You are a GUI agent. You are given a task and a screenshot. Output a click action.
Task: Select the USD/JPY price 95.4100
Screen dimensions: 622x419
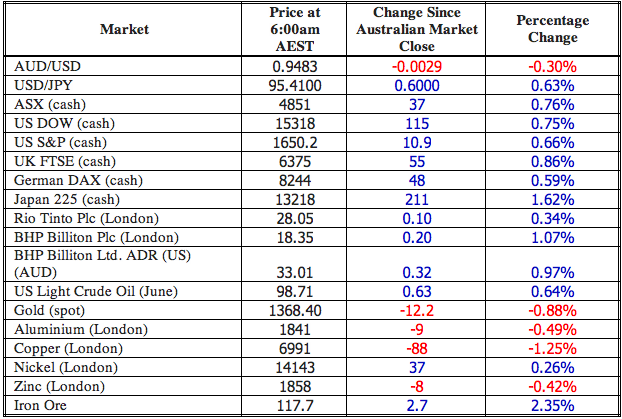(294, 85)
